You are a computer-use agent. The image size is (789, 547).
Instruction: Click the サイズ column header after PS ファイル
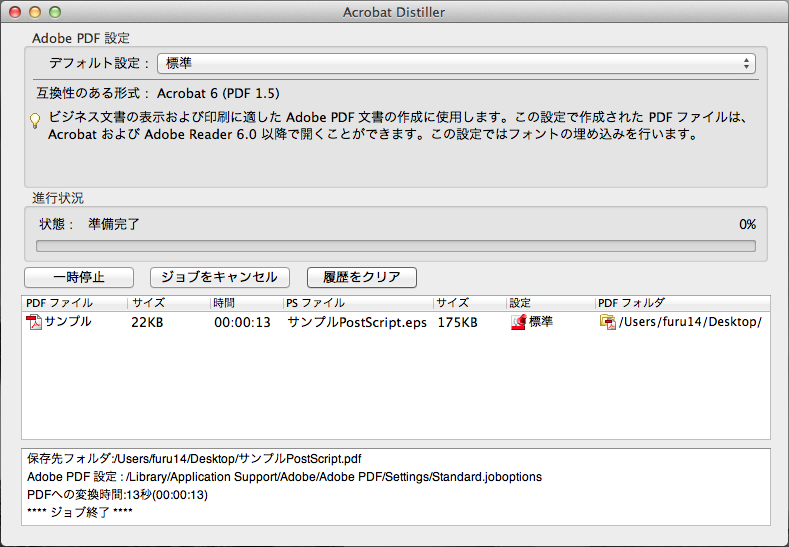coord(469,303)
